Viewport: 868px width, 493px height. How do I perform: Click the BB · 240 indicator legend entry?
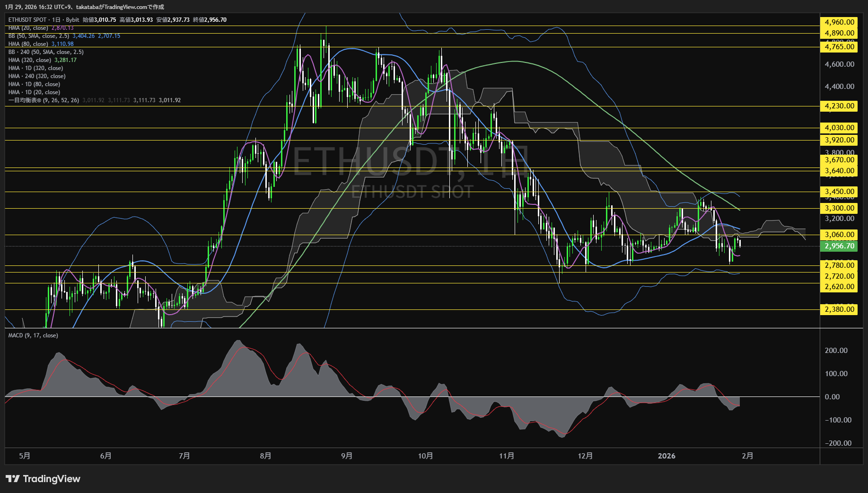click(46, 52)
